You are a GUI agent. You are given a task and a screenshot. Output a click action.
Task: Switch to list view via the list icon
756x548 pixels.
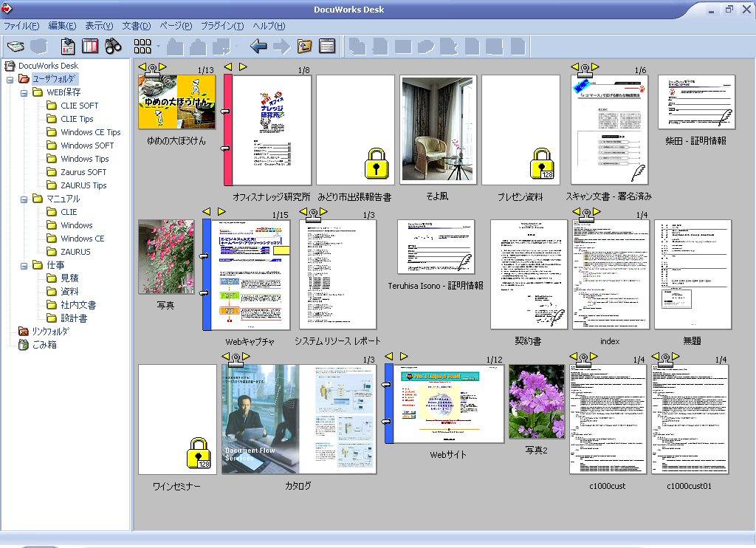pos(327,47)
